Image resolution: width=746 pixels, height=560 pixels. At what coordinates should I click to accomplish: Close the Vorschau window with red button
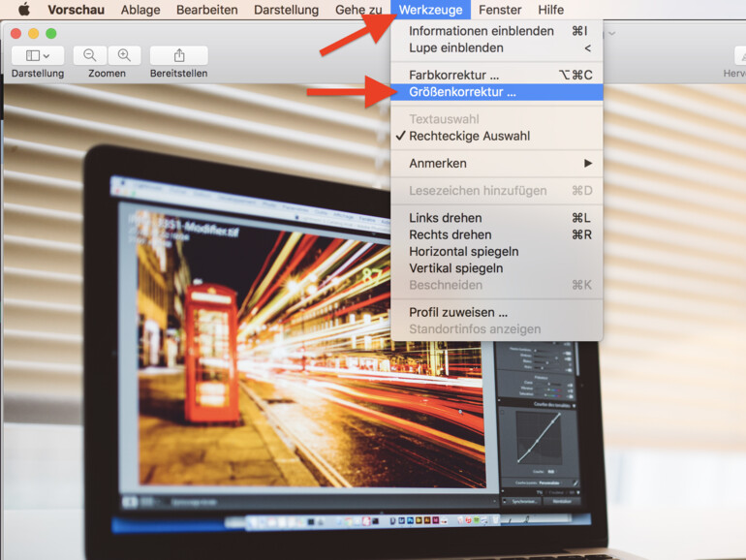point(16,33)
